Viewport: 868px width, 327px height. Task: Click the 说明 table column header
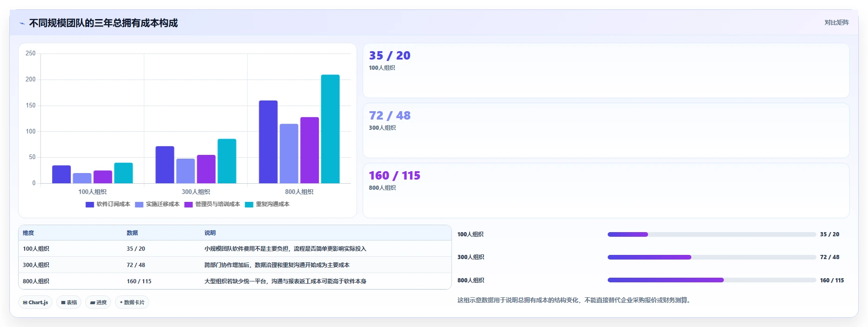(x=210, y=233)
